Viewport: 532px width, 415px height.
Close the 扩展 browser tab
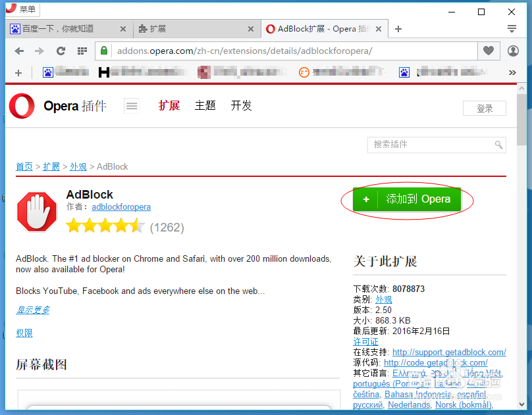click(x=251, y=29)
